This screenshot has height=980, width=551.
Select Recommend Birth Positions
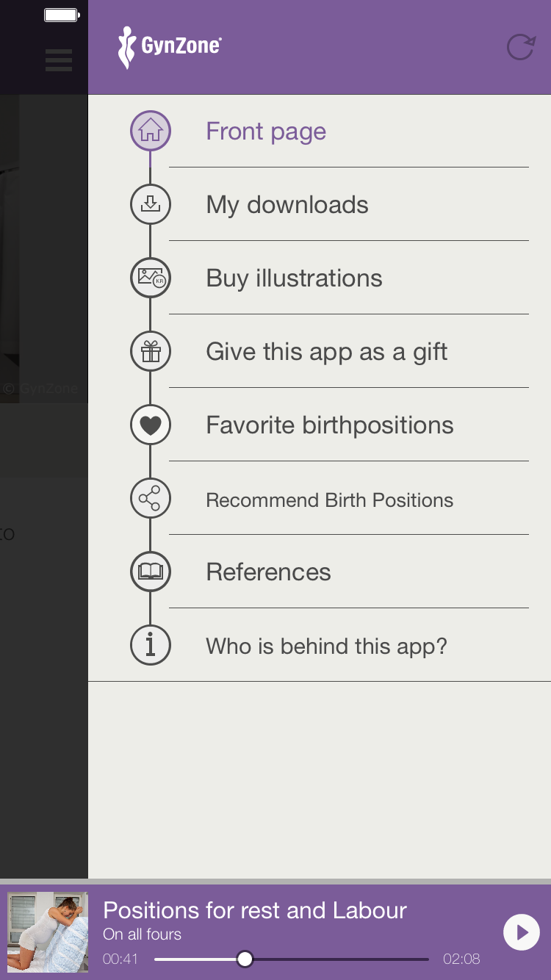pos(329,500)
